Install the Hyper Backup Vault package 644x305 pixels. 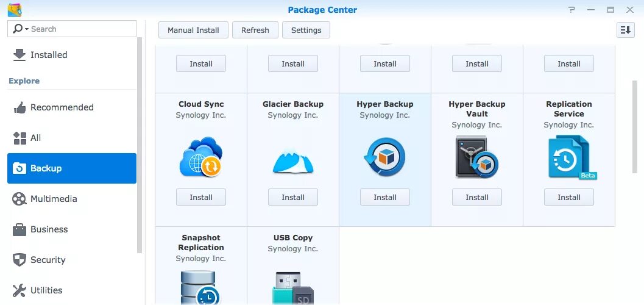pyautogui.click(x=477, y=197)
